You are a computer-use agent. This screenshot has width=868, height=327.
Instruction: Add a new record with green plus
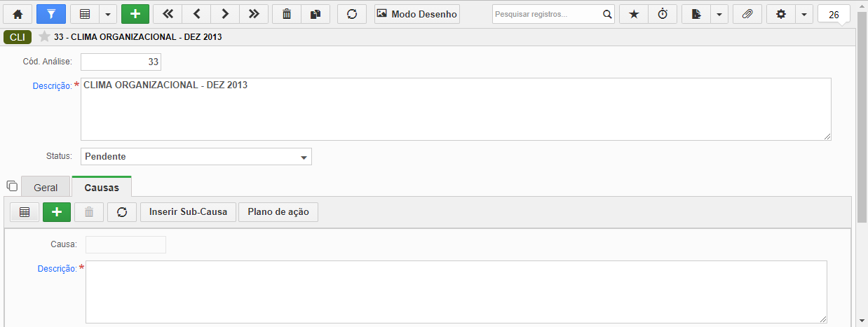[x=135, y=14]
